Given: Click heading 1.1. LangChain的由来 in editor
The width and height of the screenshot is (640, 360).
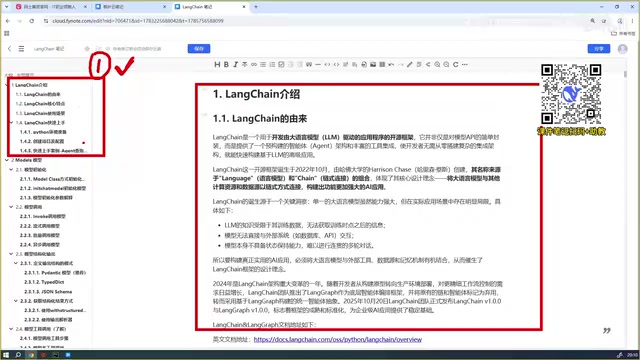Looking at the screenshot, I should (x=260, y=119).
